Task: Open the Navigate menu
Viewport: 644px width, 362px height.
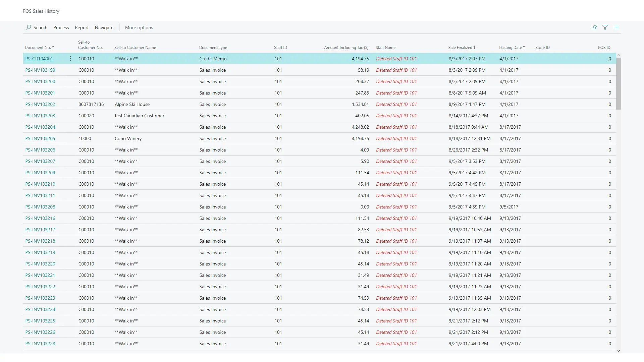Action: [104, 27]
